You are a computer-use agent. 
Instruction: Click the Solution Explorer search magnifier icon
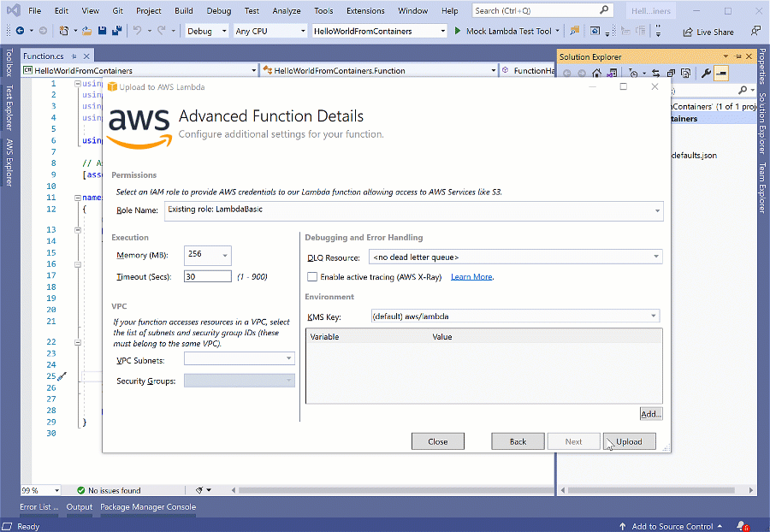(x=743, y=90)
